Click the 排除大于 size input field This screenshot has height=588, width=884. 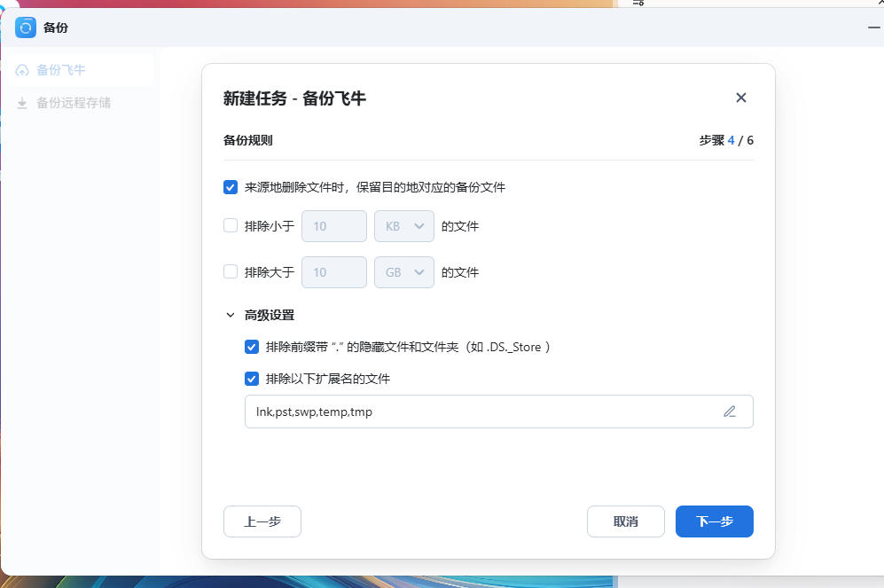click(x=334, y=272)
